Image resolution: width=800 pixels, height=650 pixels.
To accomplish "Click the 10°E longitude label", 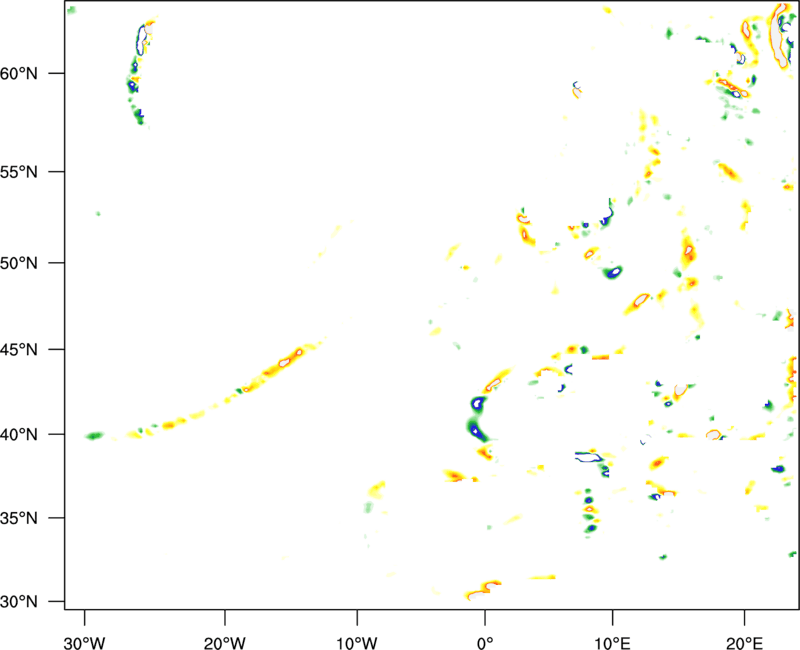I will pyautogui.click(x=613, y=643).
